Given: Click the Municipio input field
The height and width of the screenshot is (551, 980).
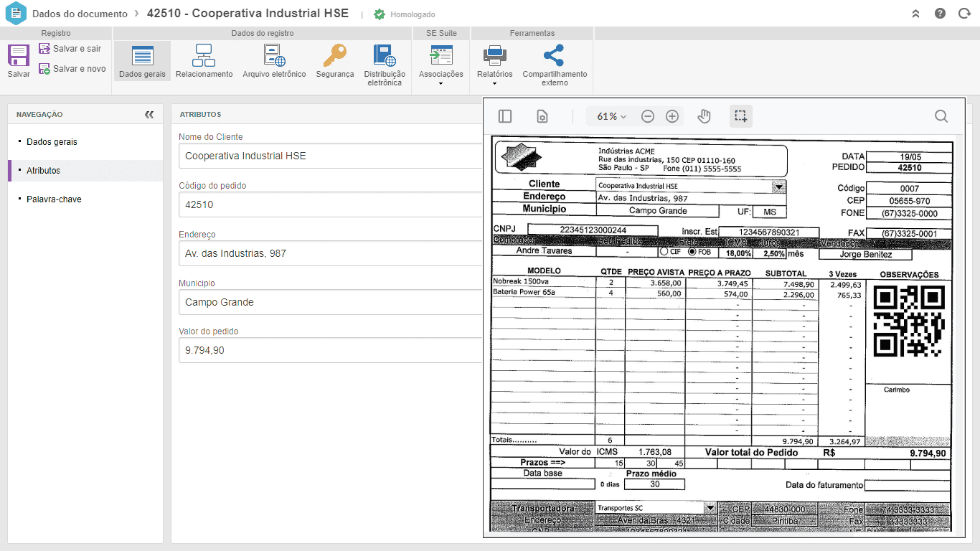Looking at the screenshot, I should coord(331,302).
